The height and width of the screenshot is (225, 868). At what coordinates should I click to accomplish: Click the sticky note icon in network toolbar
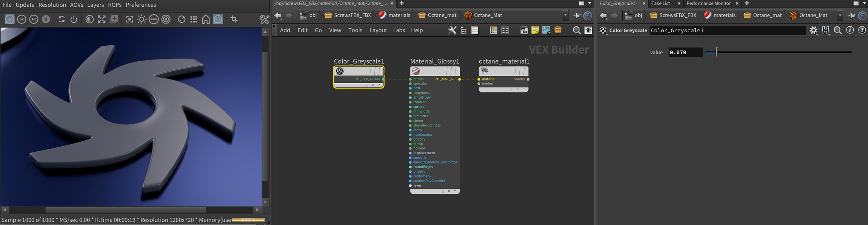tap(535, 31)
